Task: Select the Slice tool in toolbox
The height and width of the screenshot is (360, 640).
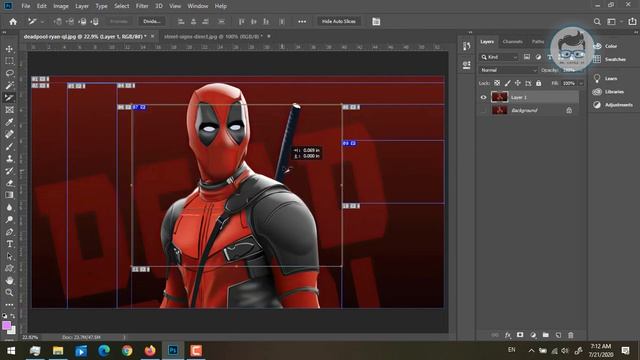Action: click(9, 98)
